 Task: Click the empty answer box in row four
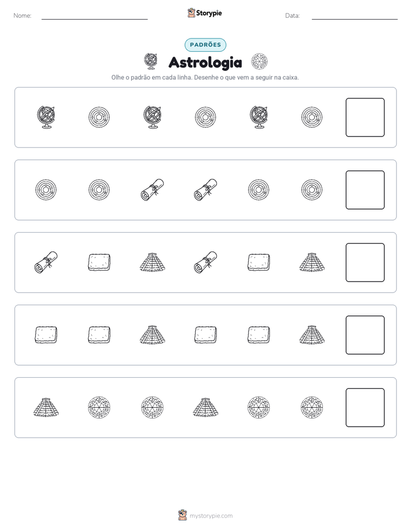coord(365,335)
